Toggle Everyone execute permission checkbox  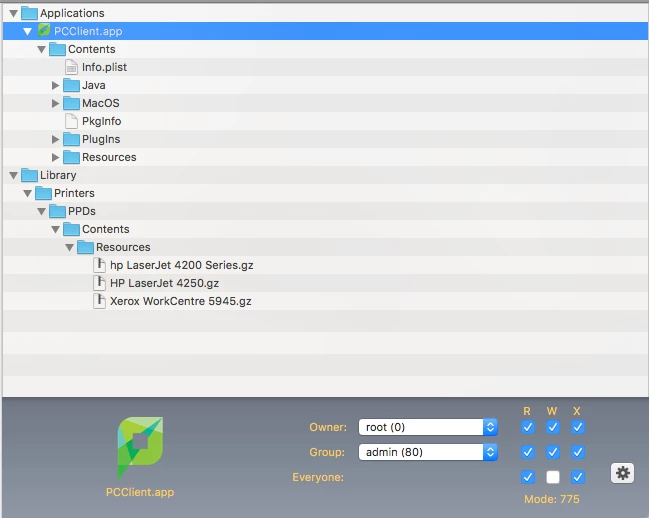[x=578, y=477]
